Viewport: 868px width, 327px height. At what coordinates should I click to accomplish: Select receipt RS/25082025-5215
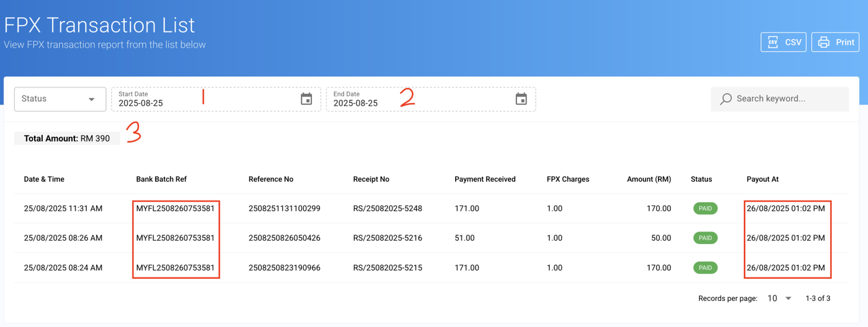[387, 268]
